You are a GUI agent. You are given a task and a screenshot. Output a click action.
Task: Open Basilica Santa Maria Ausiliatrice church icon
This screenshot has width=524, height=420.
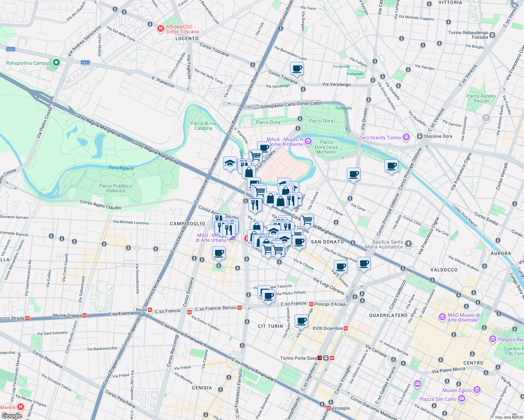pyautogui.click(x=408, y=244)
